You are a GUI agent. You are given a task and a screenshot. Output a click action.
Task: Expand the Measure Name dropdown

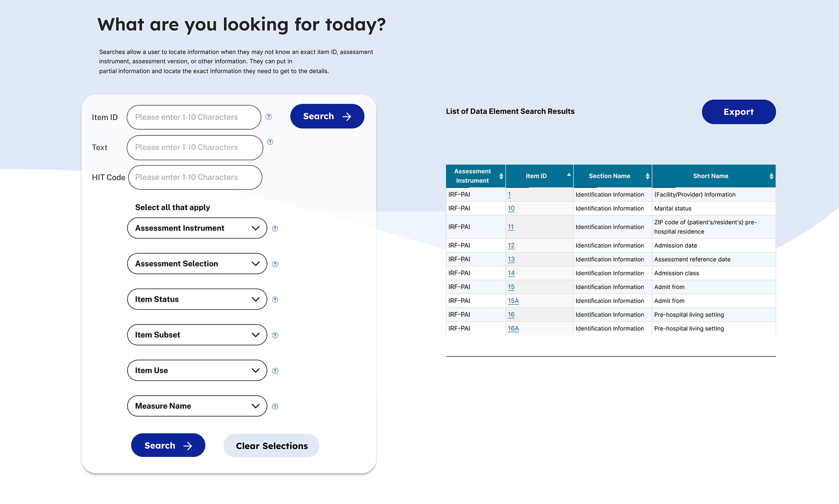197,406
